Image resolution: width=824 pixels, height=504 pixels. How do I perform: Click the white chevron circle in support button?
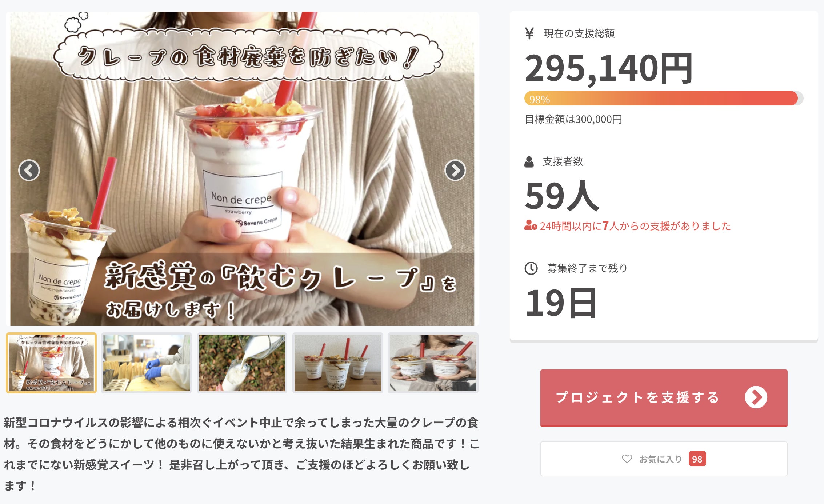[x=756, y=397]
